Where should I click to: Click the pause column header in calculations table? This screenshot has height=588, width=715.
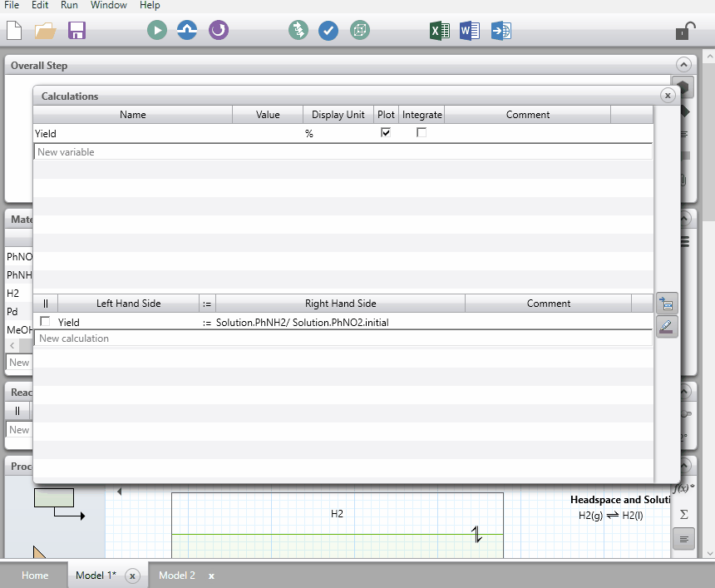[46, 304]
